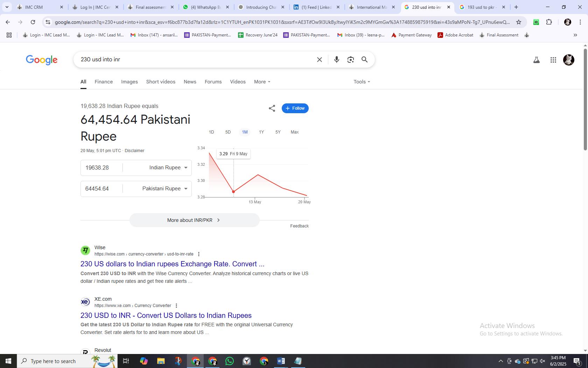Switch to the Videos tab
The width and height of the screenshot is (588, 368).
tap(238, 82)
